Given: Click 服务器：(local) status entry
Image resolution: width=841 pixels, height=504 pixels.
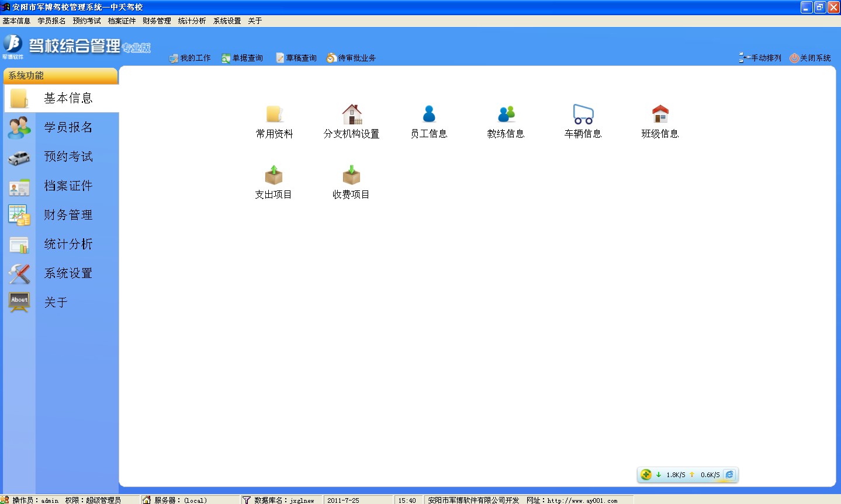Looking at the screenshot, I should [181, 500].
